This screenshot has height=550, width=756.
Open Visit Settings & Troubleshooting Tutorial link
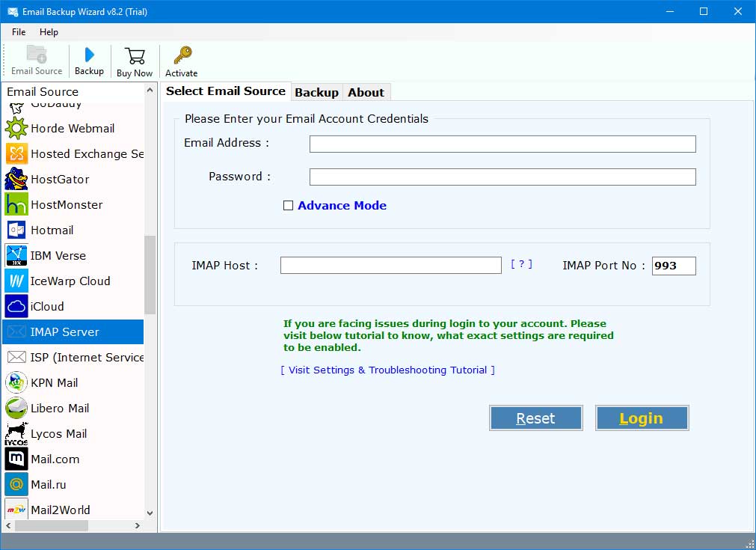(x=387, y=370)
